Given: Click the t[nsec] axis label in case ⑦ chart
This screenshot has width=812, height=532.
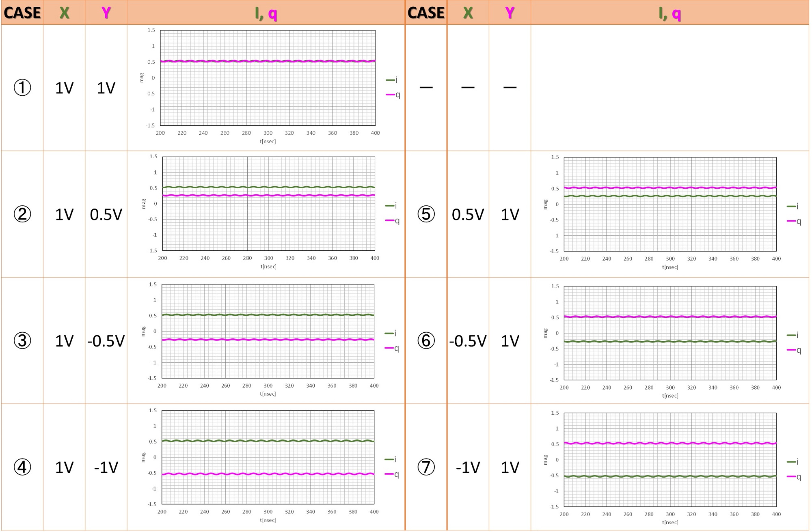Looking at the screenshot, I should [x=670, y=523].
